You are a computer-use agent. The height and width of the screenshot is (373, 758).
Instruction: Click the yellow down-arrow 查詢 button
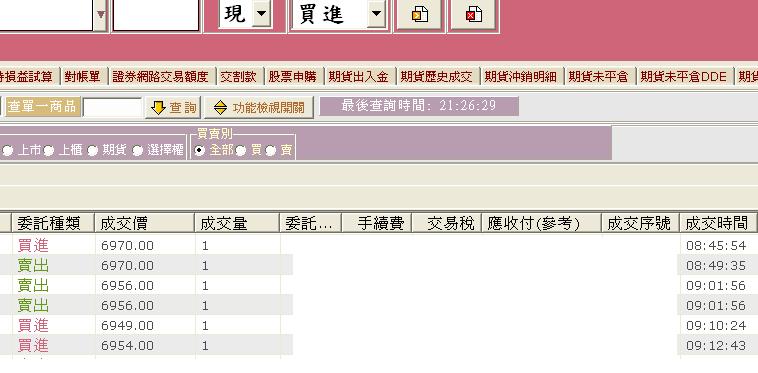(173, 107)
